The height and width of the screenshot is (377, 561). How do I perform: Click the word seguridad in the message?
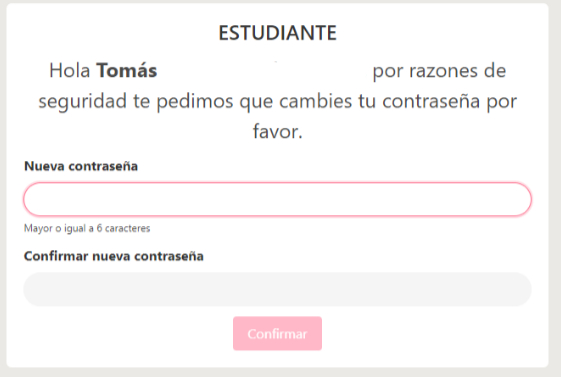coord(83,101)
